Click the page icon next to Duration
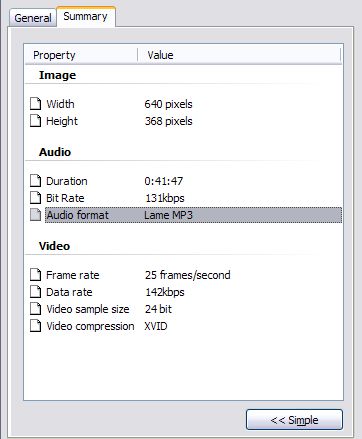Image resolution: width=362 pixels, height=439 pixels. click(x=36, y=181)
